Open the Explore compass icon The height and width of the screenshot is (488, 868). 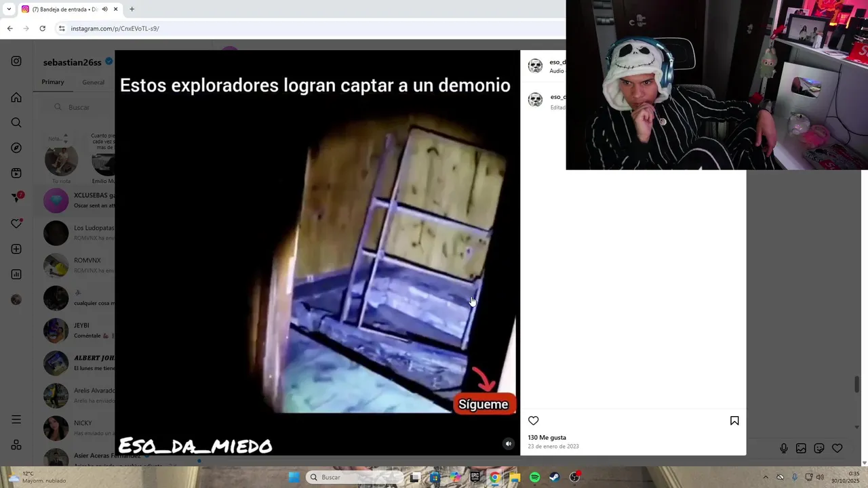(x=16, y=148)
